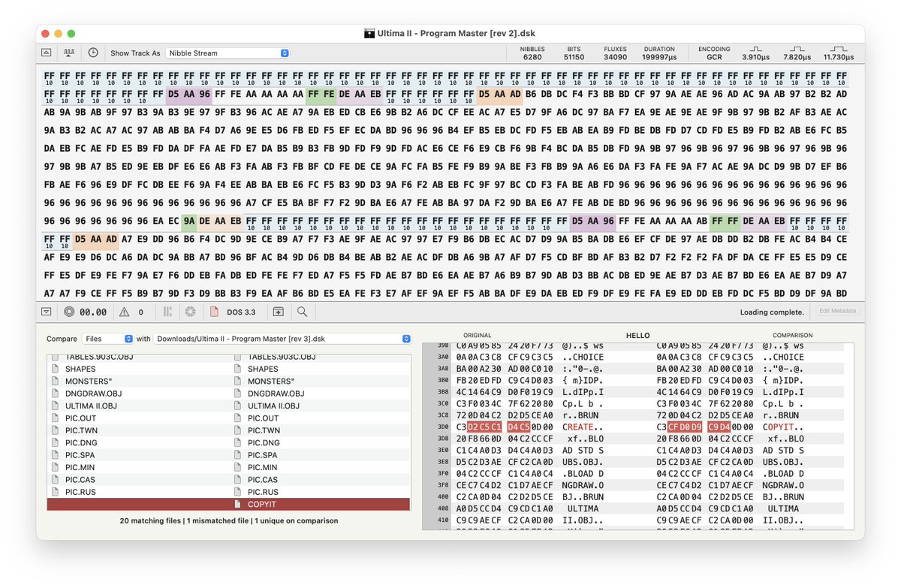
Task: Click the bit-columns icon in the lower toolbar
Action: (168, 312)
